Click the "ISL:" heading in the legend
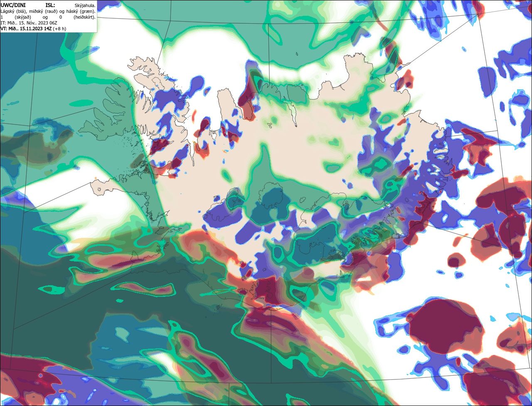The width and height of the screenshot is (532, 406). click(x=50, y=5)
